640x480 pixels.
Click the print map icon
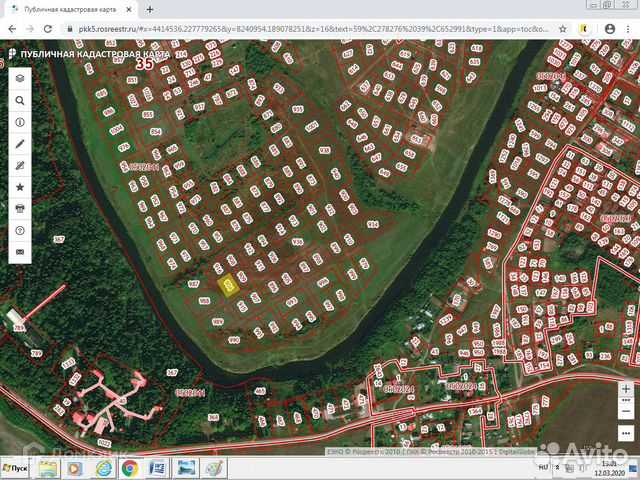(x=20, y=209)
